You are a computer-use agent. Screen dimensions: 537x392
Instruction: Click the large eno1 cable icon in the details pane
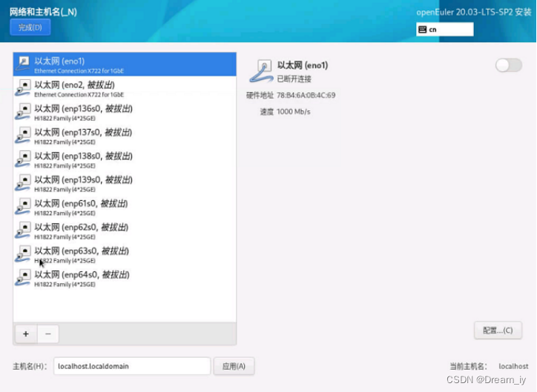[261, 71]
